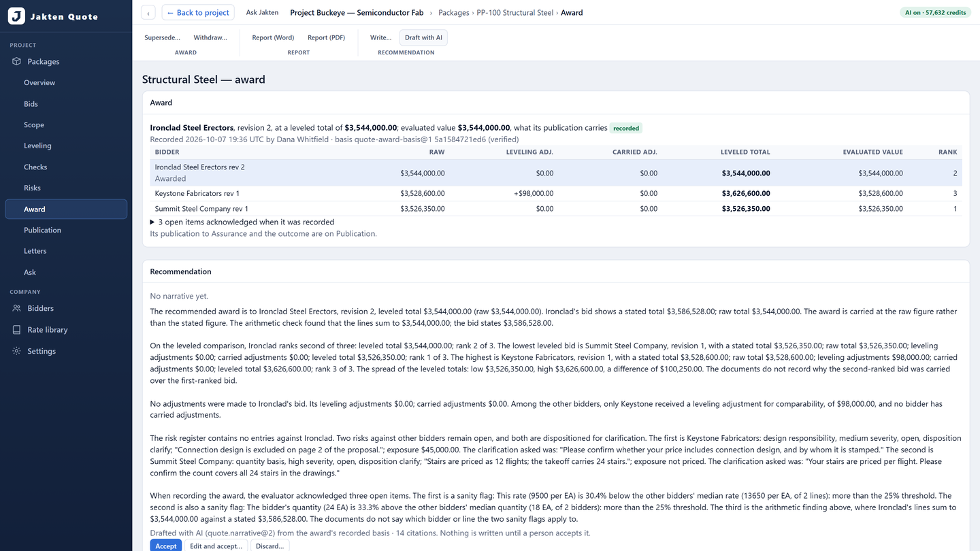Click the Evaluated Value column header
Image resolution: width=980 pixels, height=551 pixels.
[x=872, y=152]
